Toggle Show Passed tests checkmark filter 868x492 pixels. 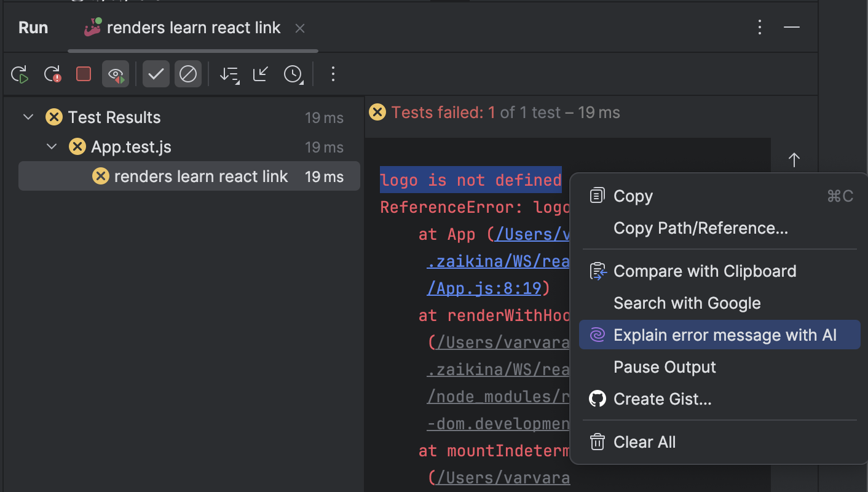[x=156, y=74]
